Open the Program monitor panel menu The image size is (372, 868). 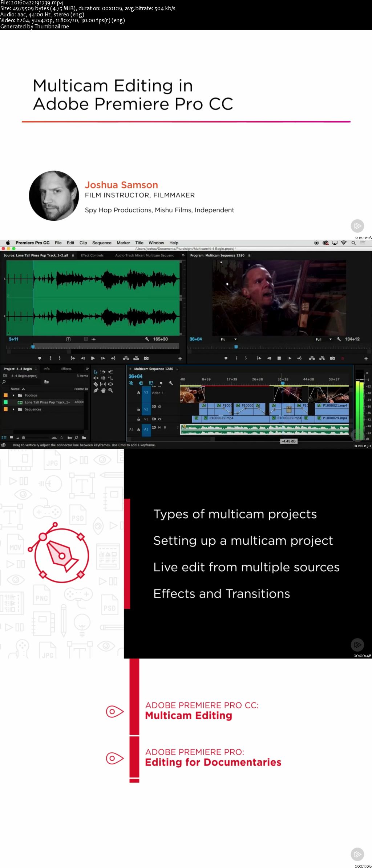[x=249, y=255]
